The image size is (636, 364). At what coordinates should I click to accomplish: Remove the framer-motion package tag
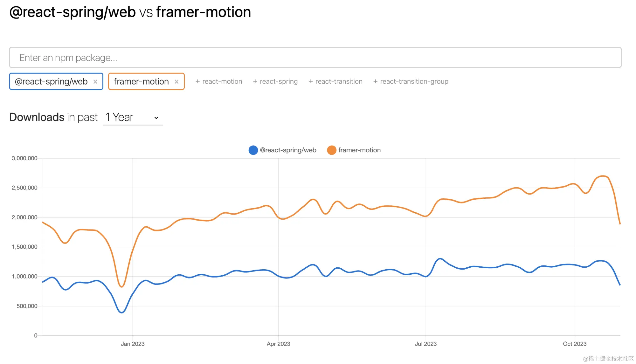click(x=176, y=82)
